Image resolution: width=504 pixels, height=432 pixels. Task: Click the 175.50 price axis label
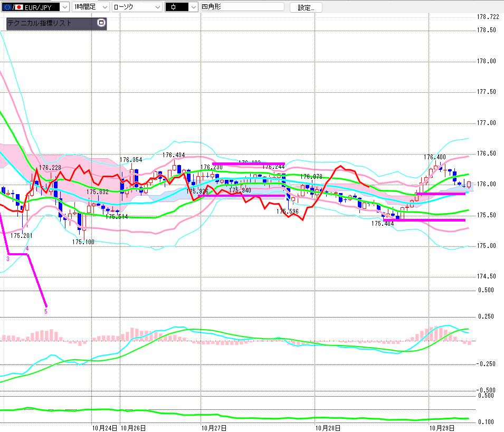coord(487,215)
